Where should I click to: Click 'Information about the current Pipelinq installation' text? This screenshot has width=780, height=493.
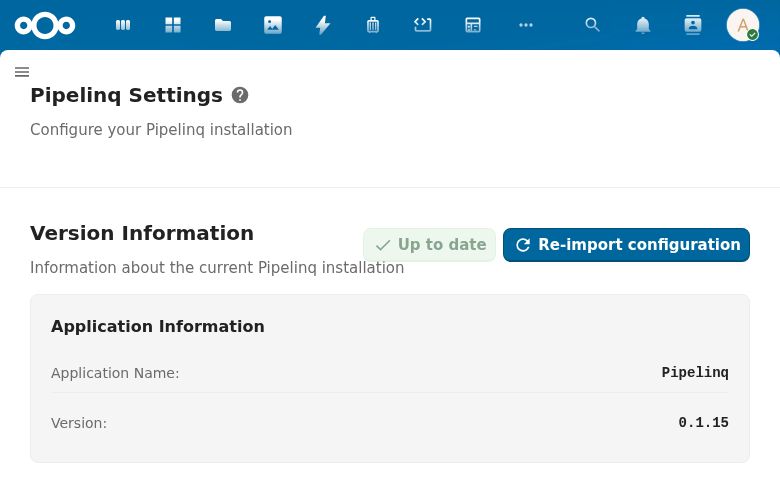(x=217, y=268)
